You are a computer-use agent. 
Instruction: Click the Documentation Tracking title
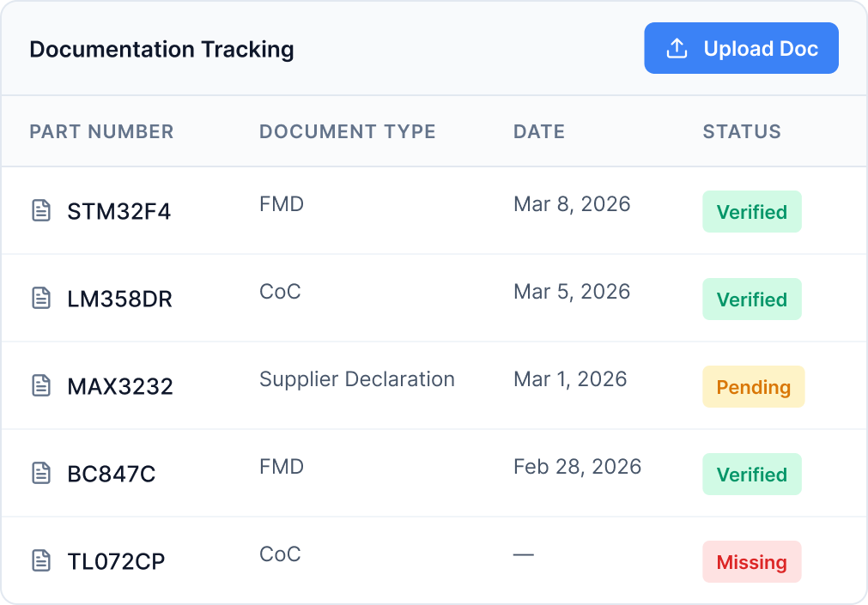(162, 49)
